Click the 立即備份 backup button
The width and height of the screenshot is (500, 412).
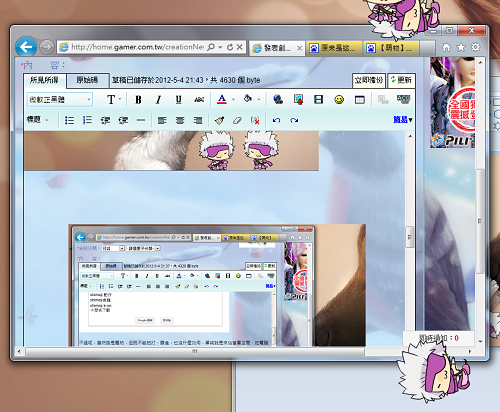369,80
